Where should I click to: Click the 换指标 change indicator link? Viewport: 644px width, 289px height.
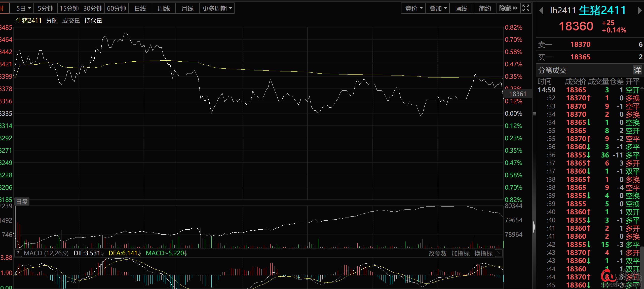click(x=483, y=253)
